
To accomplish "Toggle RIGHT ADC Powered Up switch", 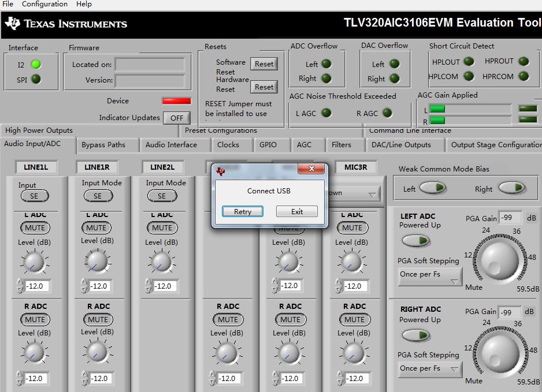I will click(416, 335).
